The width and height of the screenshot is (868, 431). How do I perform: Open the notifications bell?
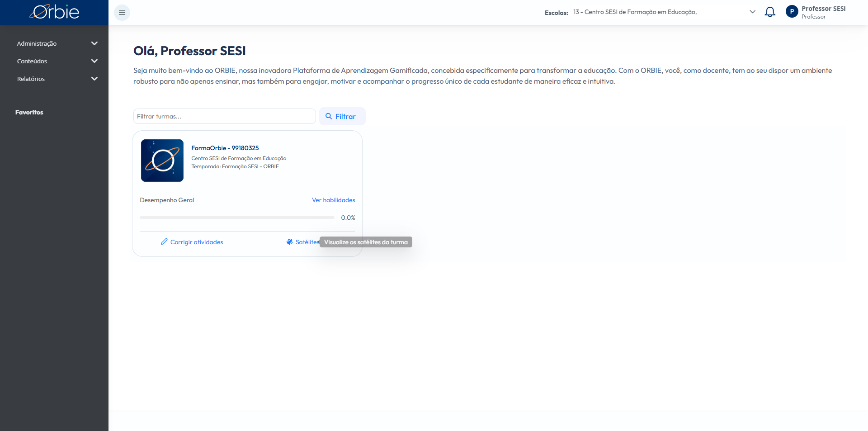(x=770, y=12)
